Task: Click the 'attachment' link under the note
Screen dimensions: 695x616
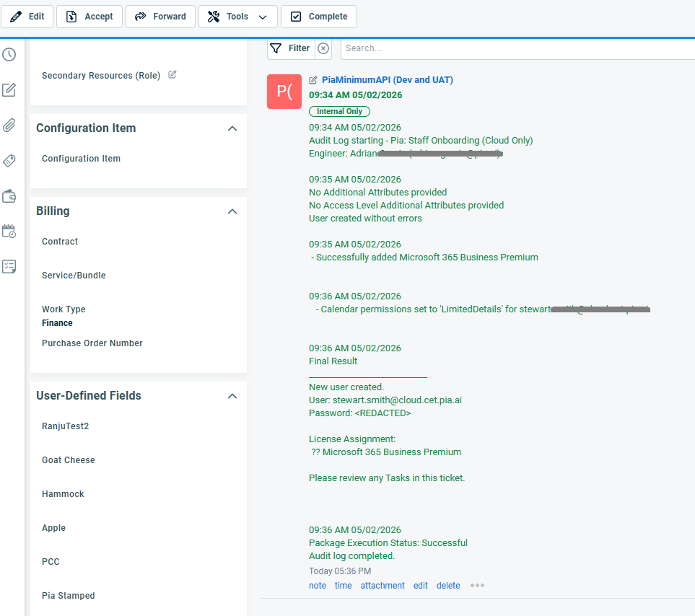Action: [x=383, y=586]
